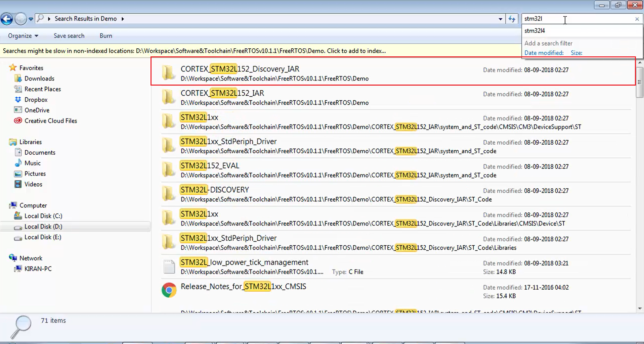
Task: Open the Dropbox folder in the sidebar
Action: [36, 100]
